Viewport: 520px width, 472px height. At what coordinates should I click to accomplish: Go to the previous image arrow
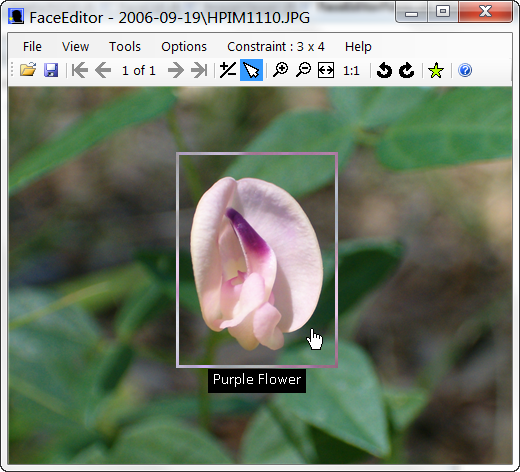103,70
